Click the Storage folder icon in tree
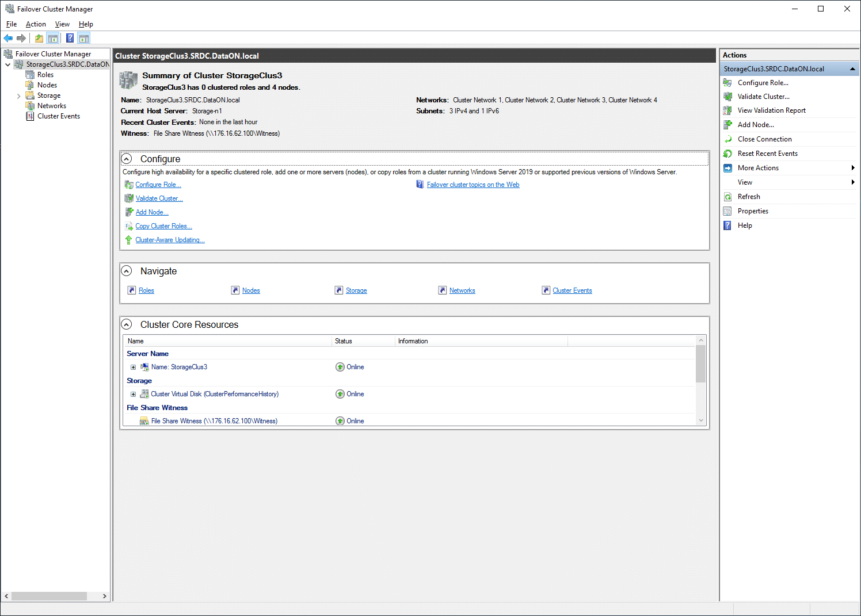Image resolution: width=861 pixels, height=616 pixels. pyautogui.click(x=30, y=95)
